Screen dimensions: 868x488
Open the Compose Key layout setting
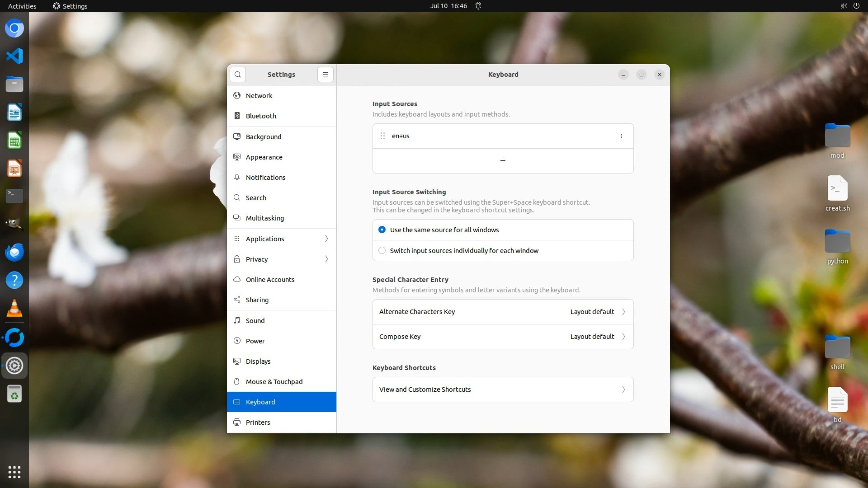coord(503,337)
